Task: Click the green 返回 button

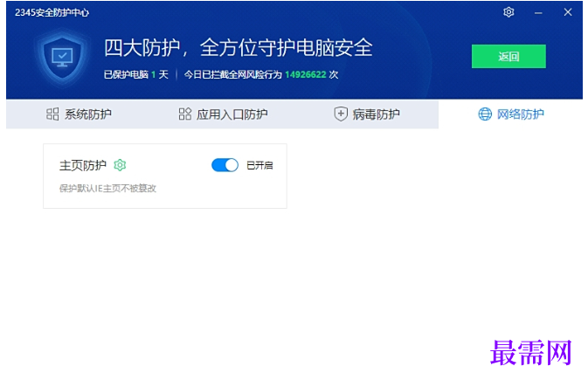Action: pyautogui.click(x=508, y=57)
